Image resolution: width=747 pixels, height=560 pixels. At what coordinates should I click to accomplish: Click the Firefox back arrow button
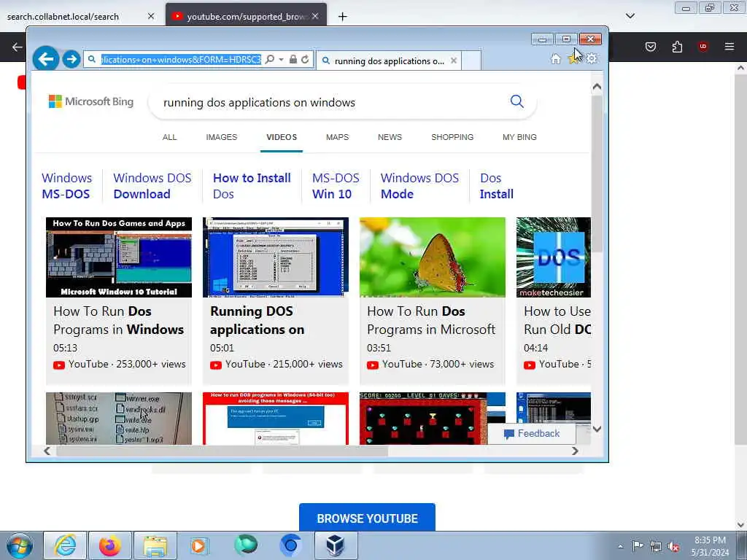[x=18, y=47]
